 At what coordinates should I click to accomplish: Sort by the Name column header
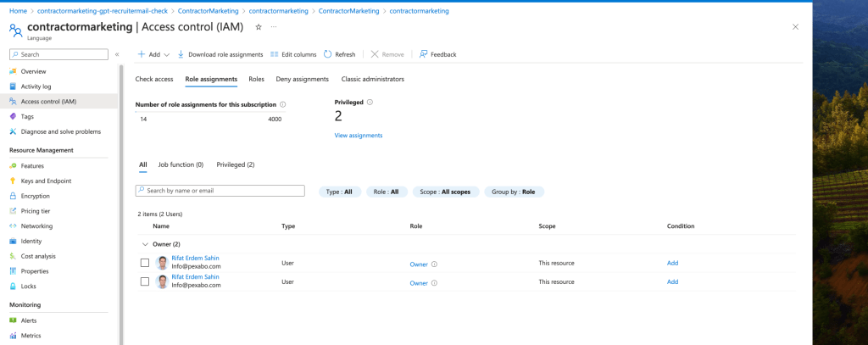tap(161, 226)
